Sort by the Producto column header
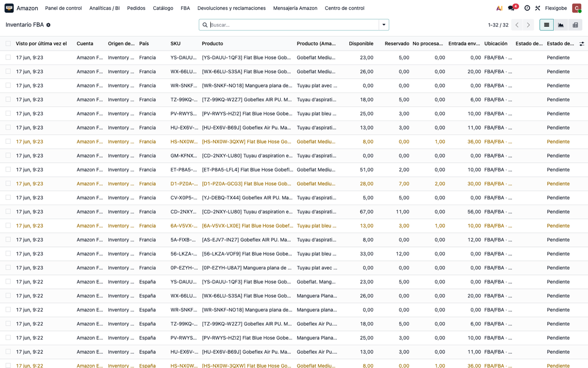The image size is (588, 368). tap(212, 44)
